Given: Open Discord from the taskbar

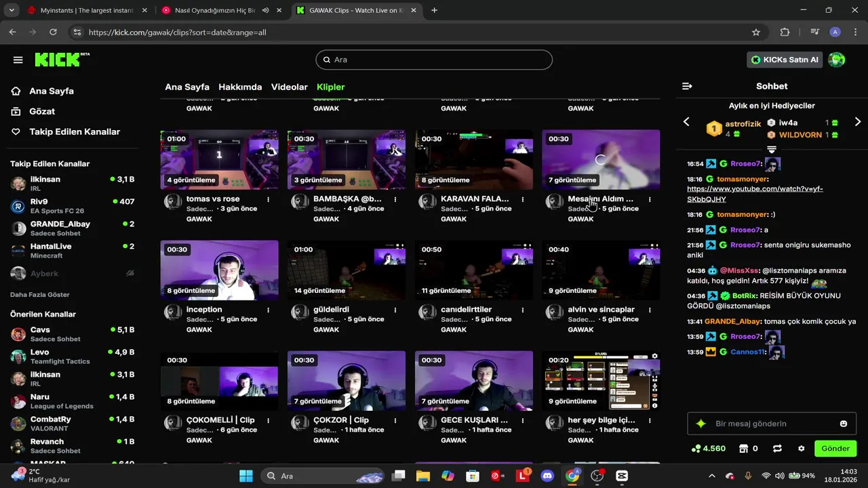Looking at the screenshot, I should [547, 476].
